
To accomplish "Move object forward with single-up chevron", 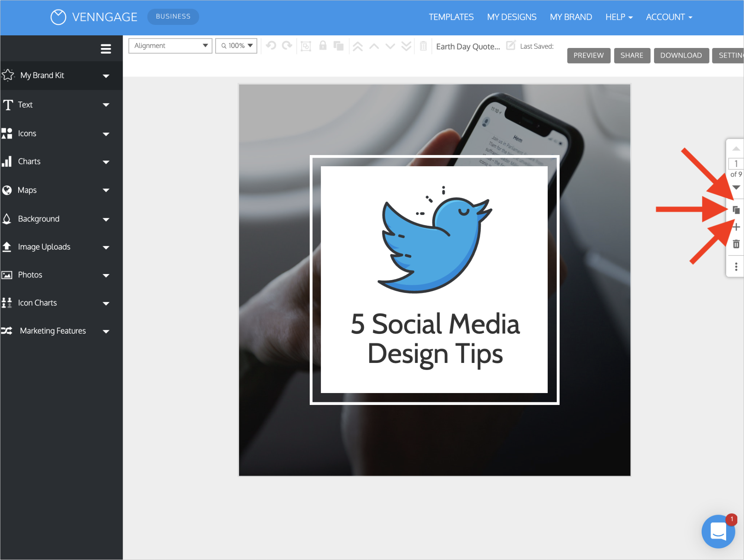I will click(374, 46).
